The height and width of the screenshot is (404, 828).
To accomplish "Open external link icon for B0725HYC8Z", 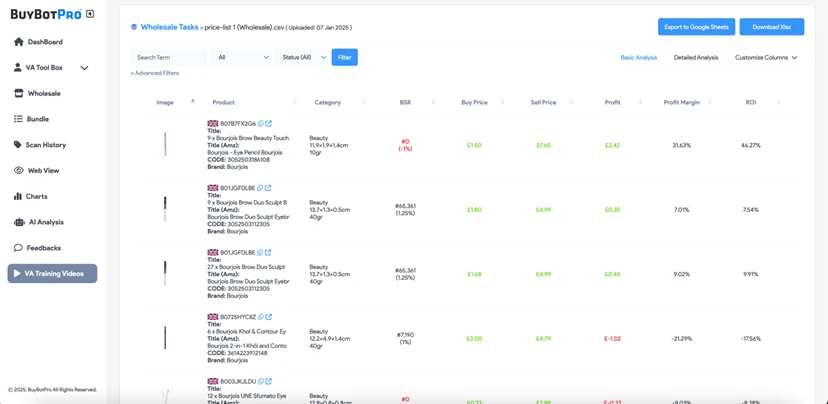I will pos(268,317).
